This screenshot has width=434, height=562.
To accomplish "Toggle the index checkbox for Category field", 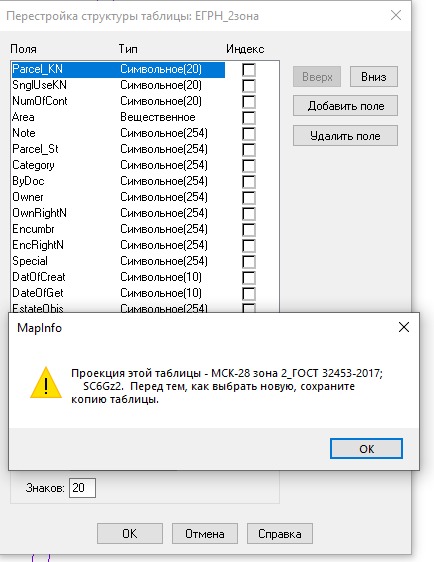I will tap(249, 166).
